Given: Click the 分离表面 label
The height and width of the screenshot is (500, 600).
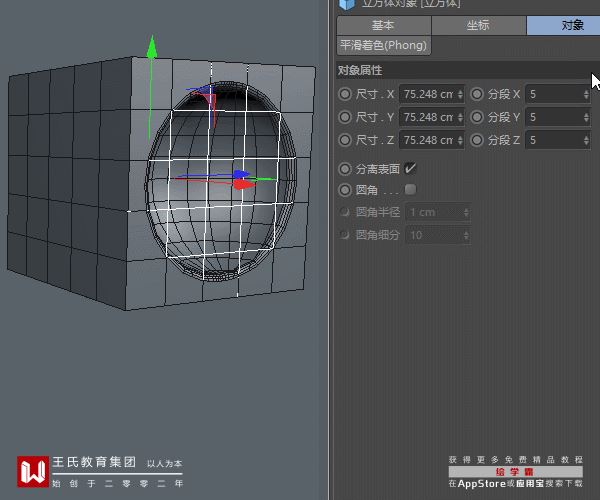Looking at the screenshot, I should [378, 169].
